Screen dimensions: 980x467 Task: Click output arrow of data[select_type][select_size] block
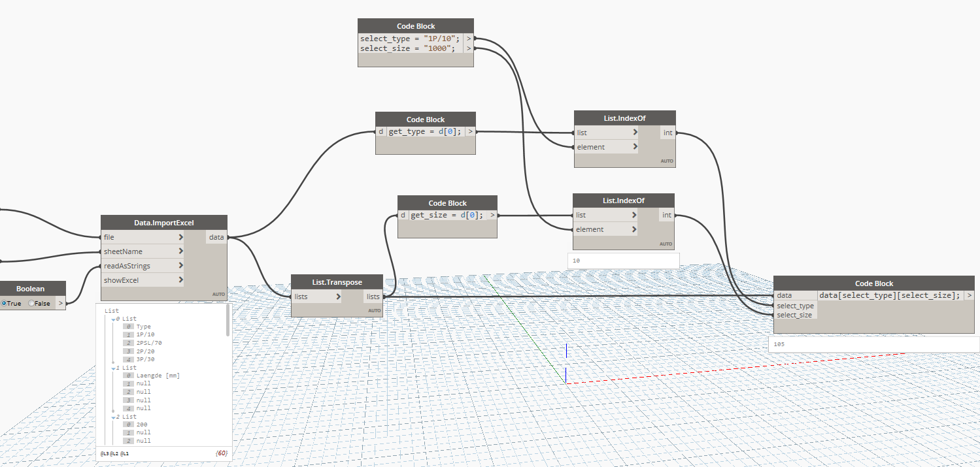click(x=969, y=295)
